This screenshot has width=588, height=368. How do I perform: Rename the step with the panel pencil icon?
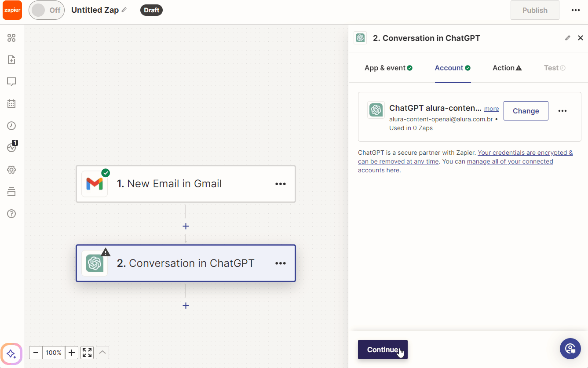coord(568,38)
